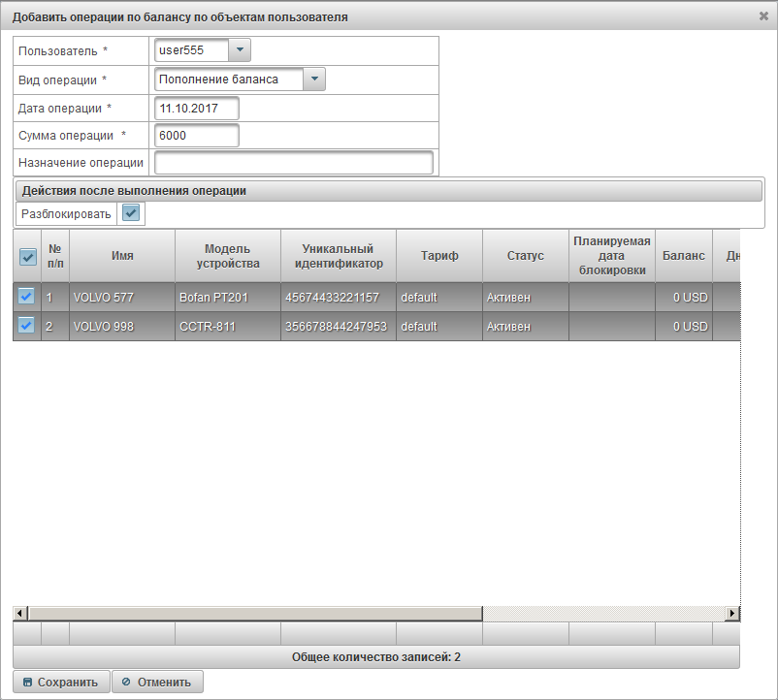
Task: Click the horizontal scrollbar right arrow
Action: (x=732, y=614)
